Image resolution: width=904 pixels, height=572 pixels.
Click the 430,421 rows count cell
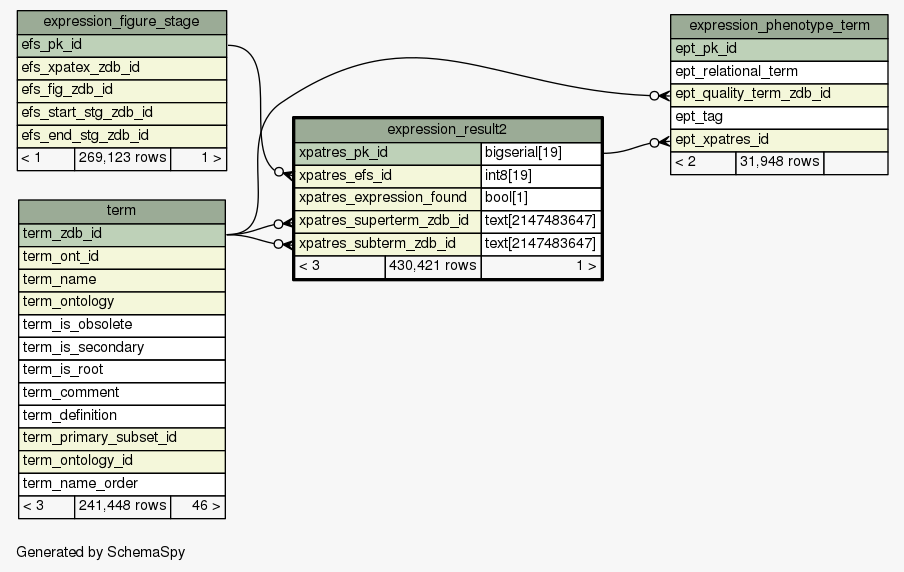click(432, 266)
